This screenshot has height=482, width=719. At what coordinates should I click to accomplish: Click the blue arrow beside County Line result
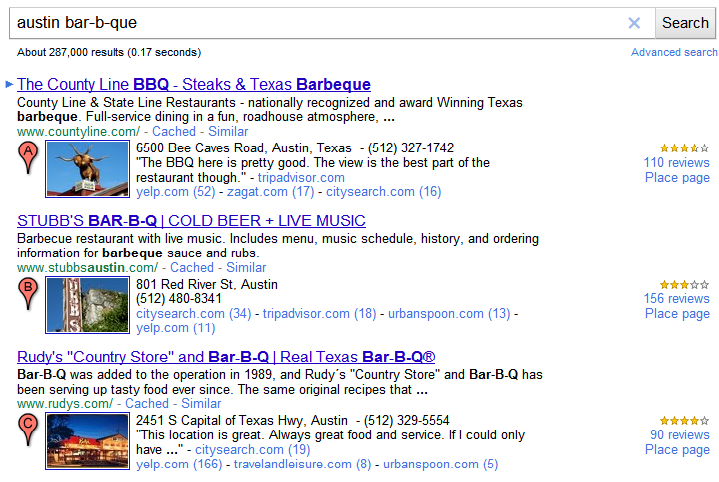coord(9,84)
